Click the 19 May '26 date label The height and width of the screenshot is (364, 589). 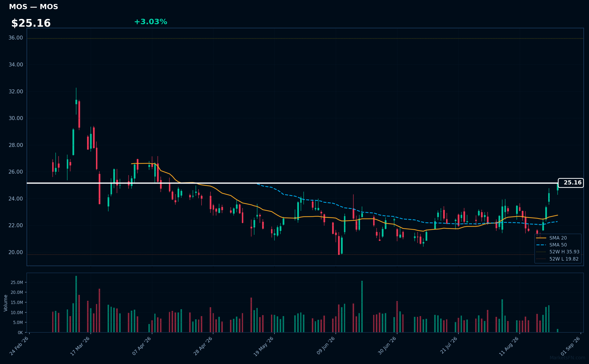pos(264,346)
